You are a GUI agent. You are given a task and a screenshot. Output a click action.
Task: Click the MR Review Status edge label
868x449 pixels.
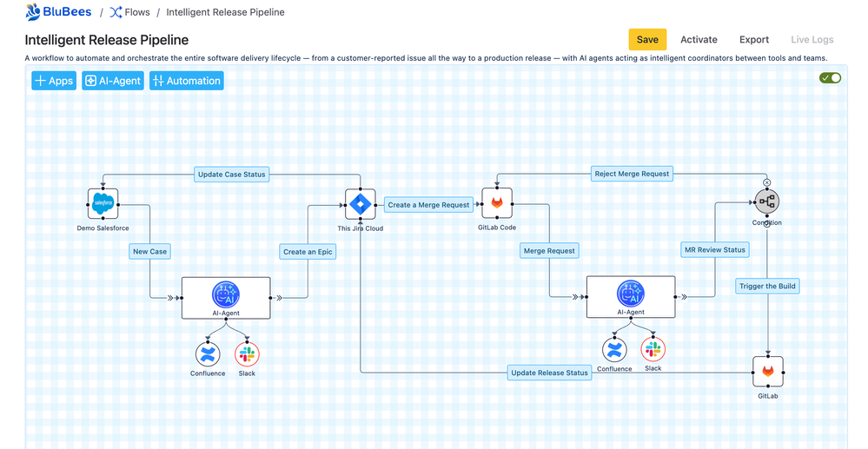point(715,250)
